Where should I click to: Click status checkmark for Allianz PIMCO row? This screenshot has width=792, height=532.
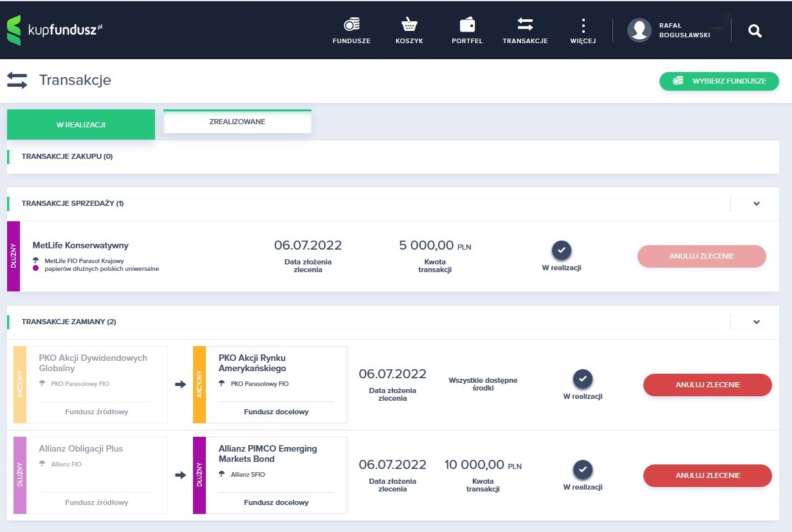tap(583, 470)
